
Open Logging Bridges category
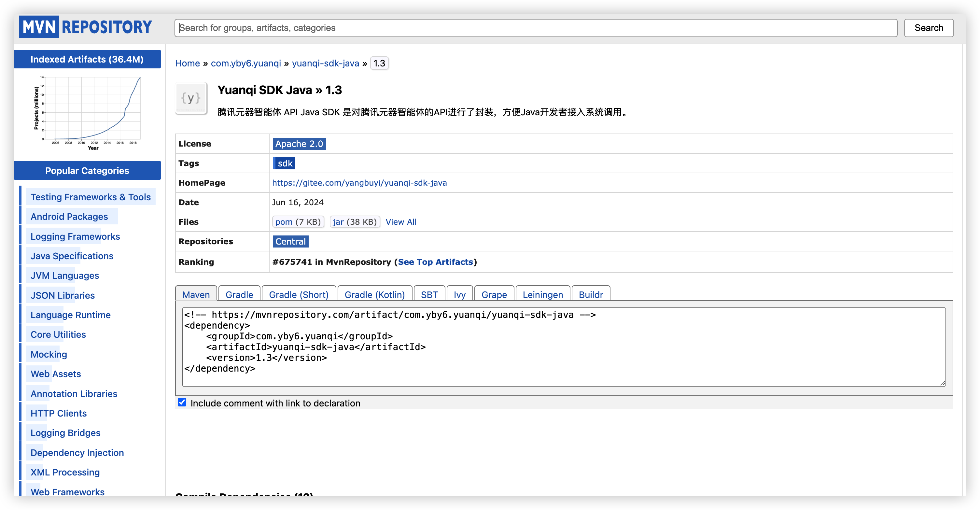point(65,433)
